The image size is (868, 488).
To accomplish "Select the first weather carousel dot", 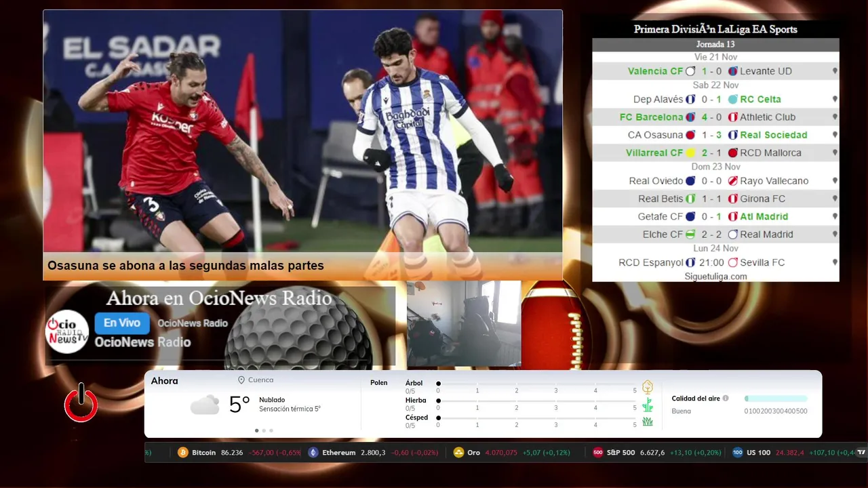I will pos(256,430).
